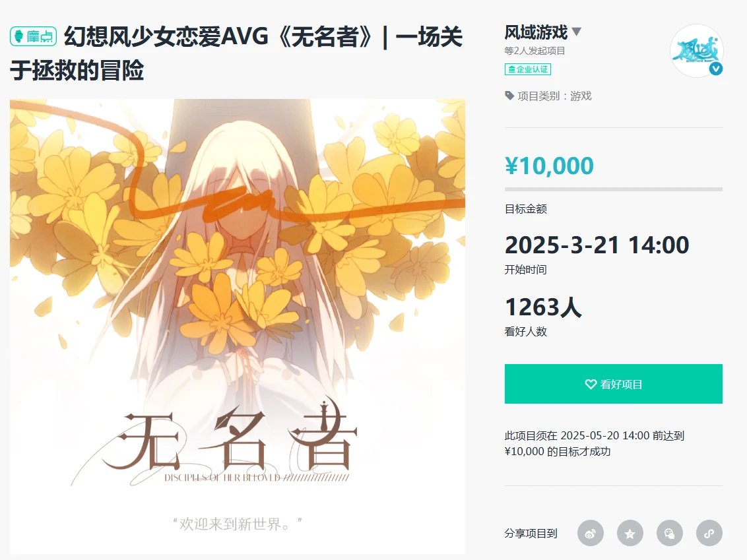Click the 看好项目 green button
Viewport: 747px width, 560px height.
point(614,384)
